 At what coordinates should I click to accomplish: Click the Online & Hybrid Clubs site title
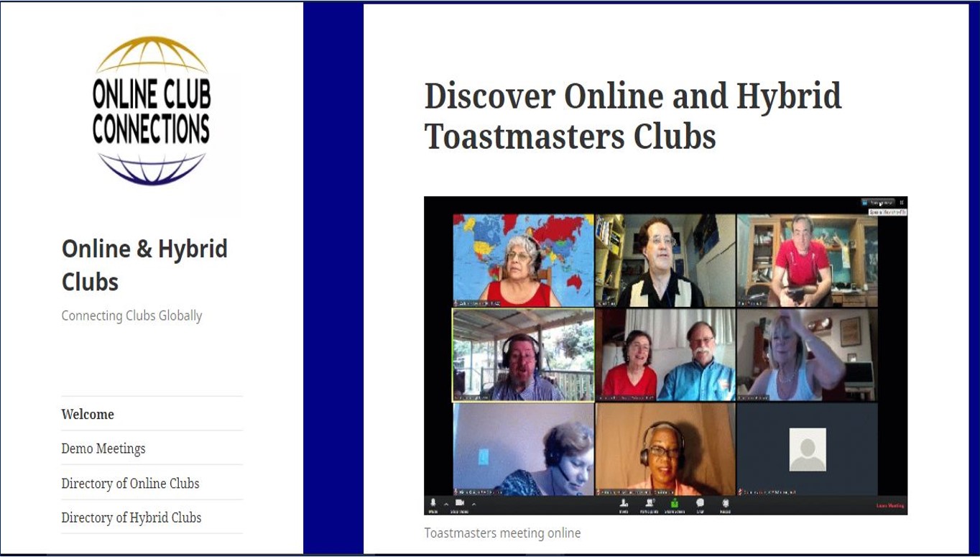pos(144,264)
